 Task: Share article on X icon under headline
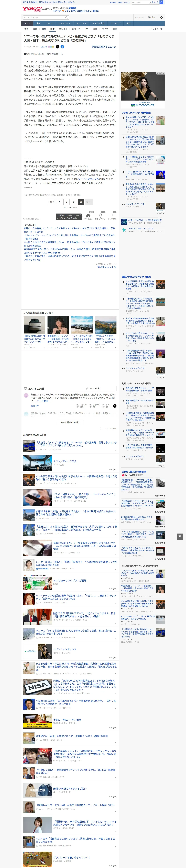(57, 47)
